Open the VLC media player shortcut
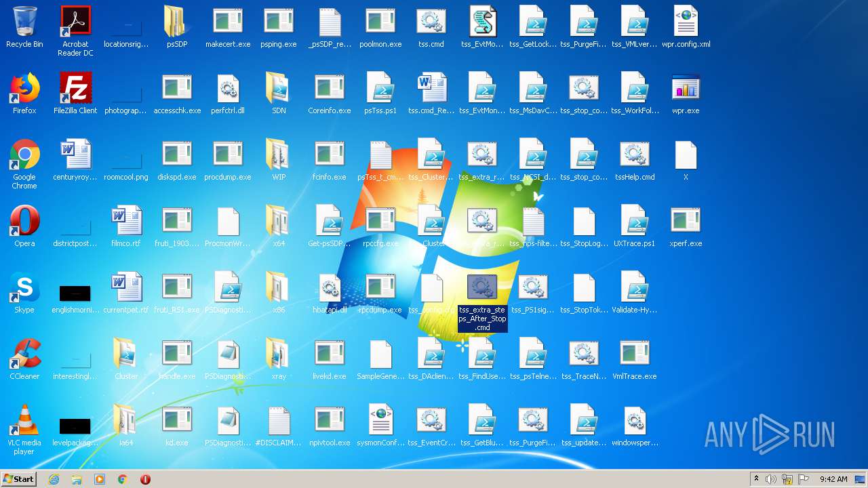The height and width of the screenshot is (488, 868). pyautogui.click(x=24, y=430)
